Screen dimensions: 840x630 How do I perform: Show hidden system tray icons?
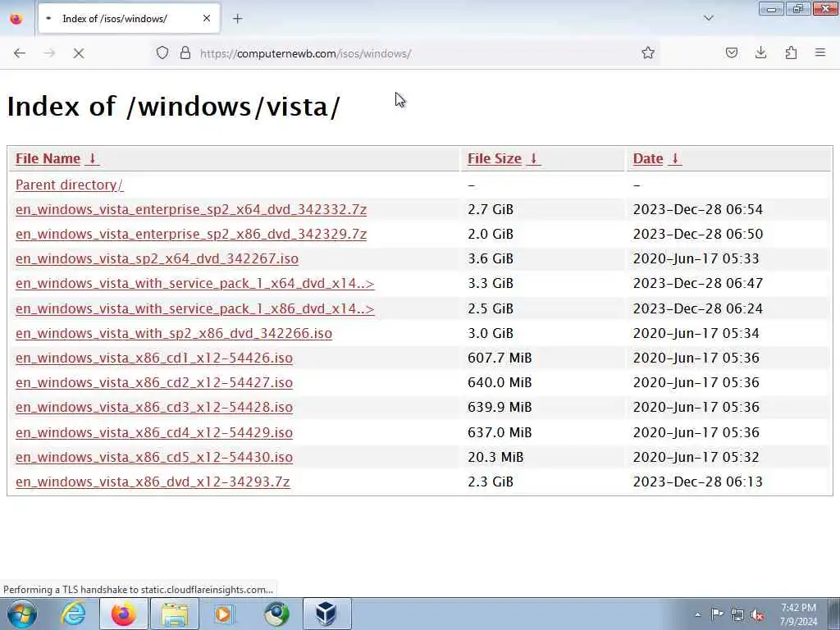[x=697, y=614]
